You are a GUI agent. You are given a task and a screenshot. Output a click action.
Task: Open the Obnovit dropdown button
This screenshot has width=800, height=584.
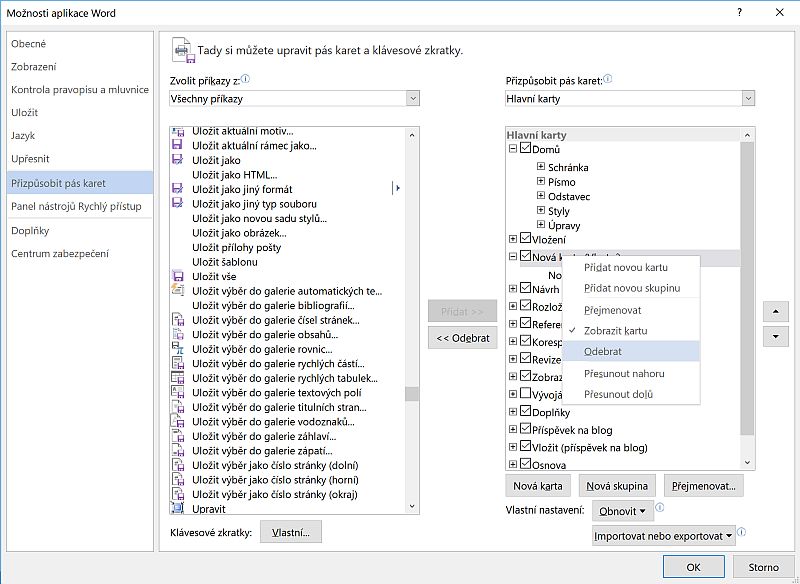pos(622,511)
